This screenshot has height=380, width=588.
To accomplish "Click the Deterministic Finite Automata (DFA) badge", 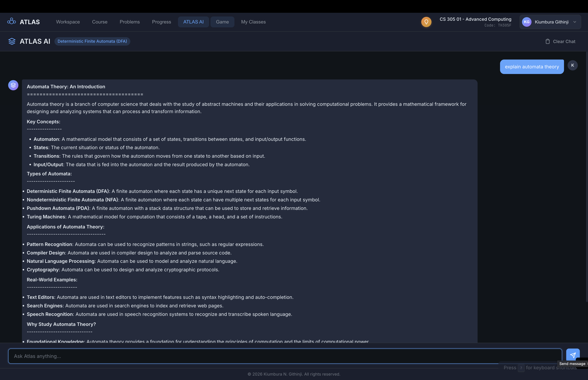I will click(x=92, y=41).
